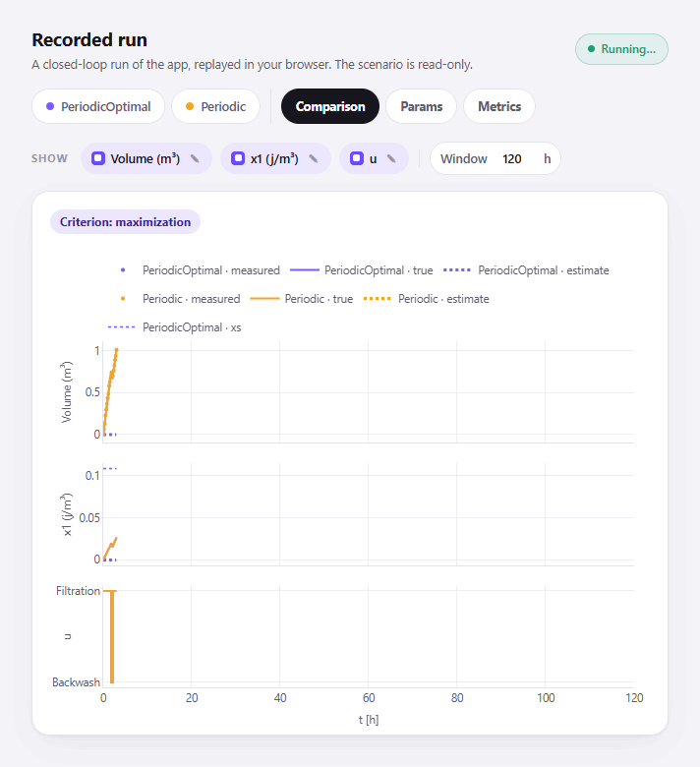Click pencil edit icon next to x1 (j/m³)
The width and height of the screenshot is (700, 767).
tap(314, 158)
